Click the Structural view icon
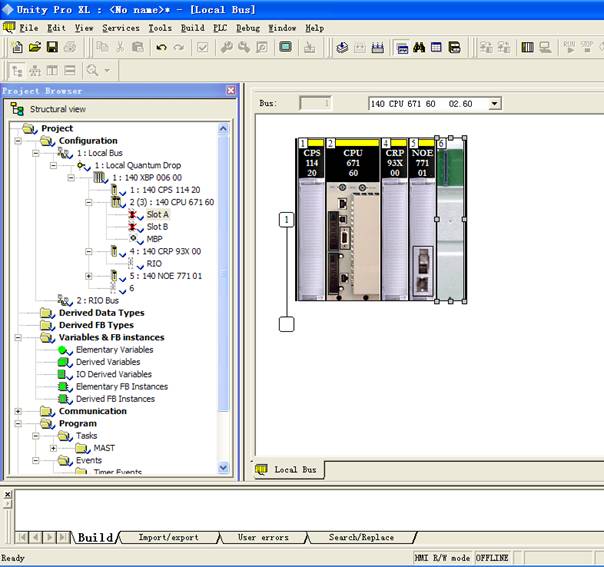This screenshot has height=567, width=604. pos(17,109)
